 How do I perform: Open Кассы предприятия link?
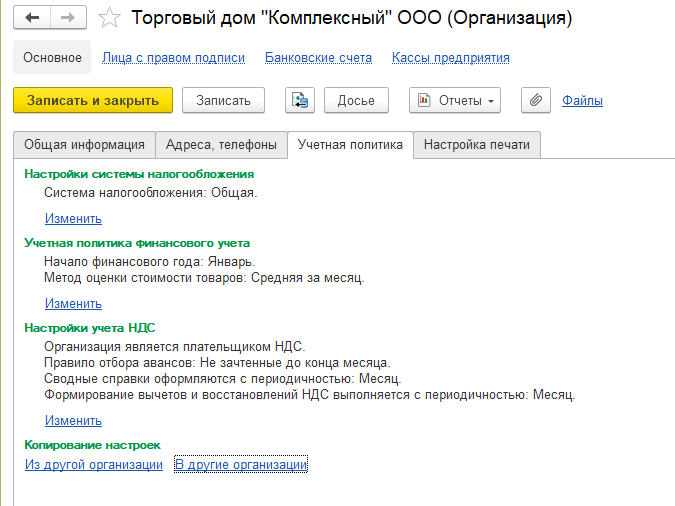point(451,58)
